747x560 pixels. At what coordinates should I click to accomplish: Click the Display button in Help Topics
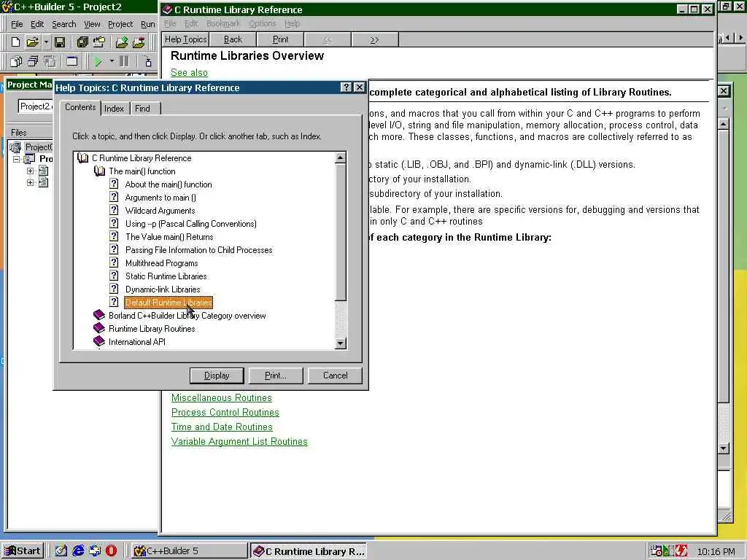[x=217, y=376]
